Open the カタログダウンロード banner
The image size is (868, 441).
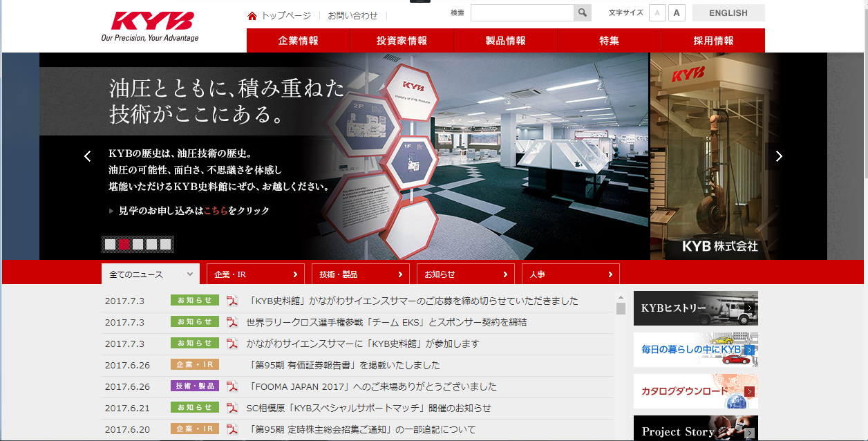click(696, 391)
